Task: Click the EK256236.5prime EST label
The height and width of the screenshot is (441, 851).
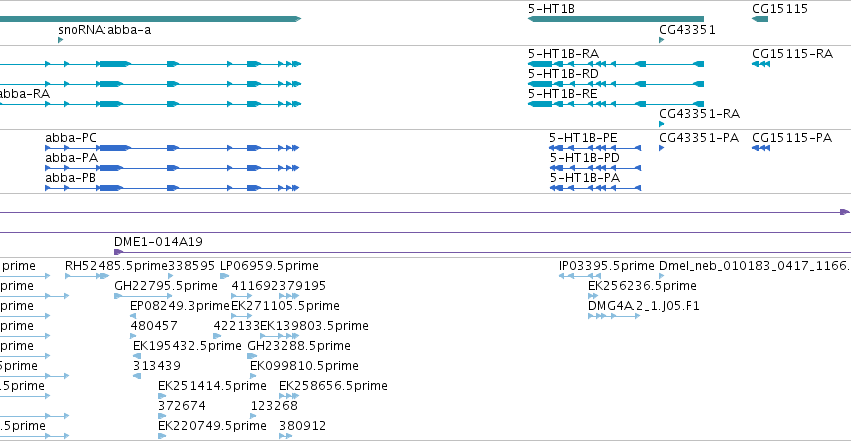Action: coord(643,286)
